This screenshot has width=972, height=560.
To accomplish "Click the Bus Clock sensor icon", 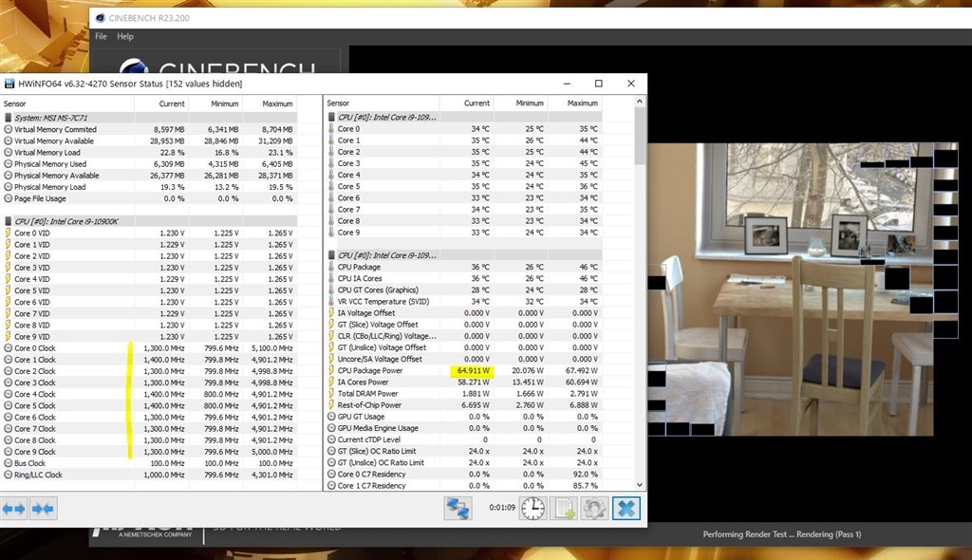I will (x=8, y=463).
